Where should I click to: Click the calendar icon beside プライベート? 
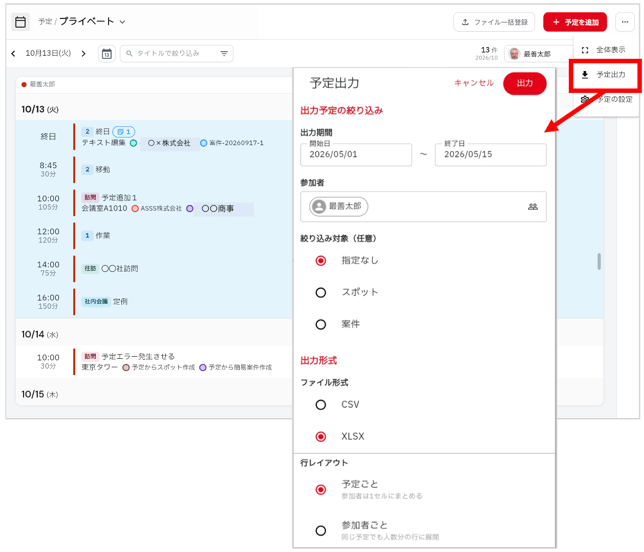(20, 22)
